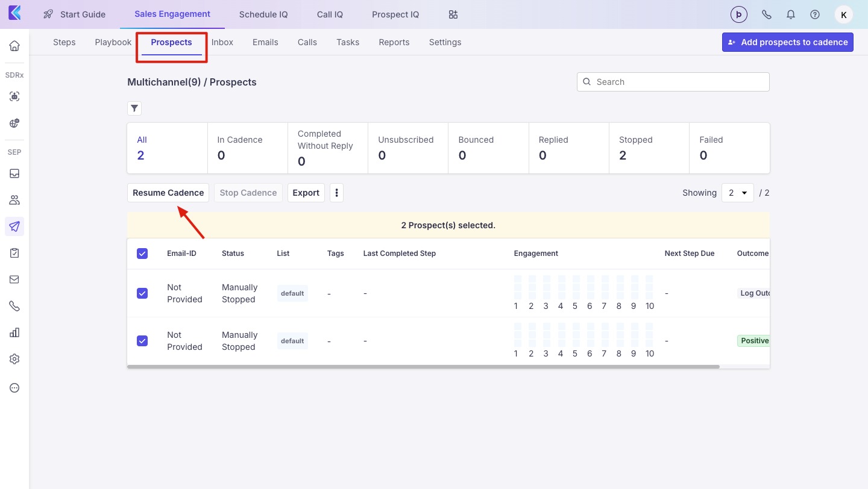Uncheck the Positive outcome row's prospect checkbox
The height and width of the screenshot is (489, 868).
tap(142, 341)
